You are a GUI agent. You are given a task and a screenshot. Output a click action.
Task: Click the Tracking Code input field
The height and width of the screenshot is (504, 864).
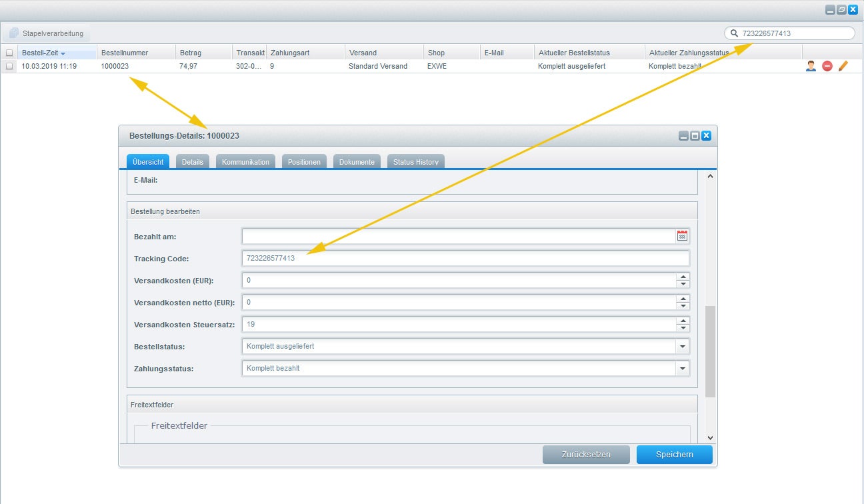click(x=465, y=258)
